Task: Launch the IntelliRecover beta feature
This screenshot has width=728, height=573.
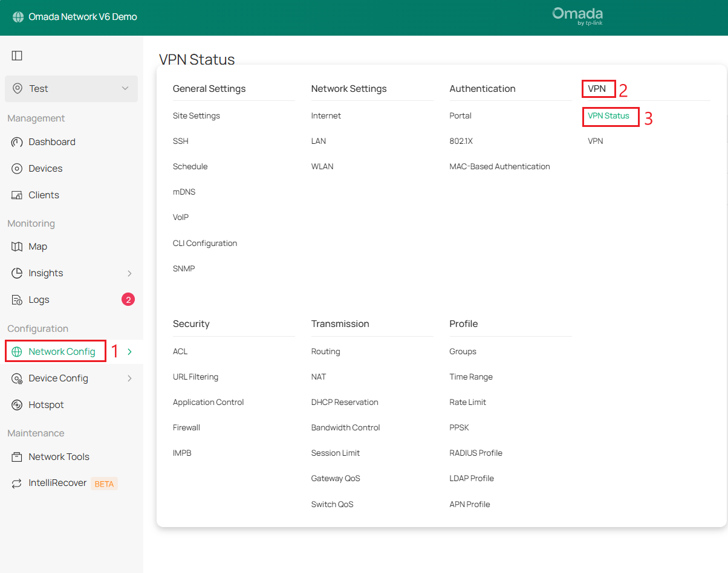Action: click(57, 483)
